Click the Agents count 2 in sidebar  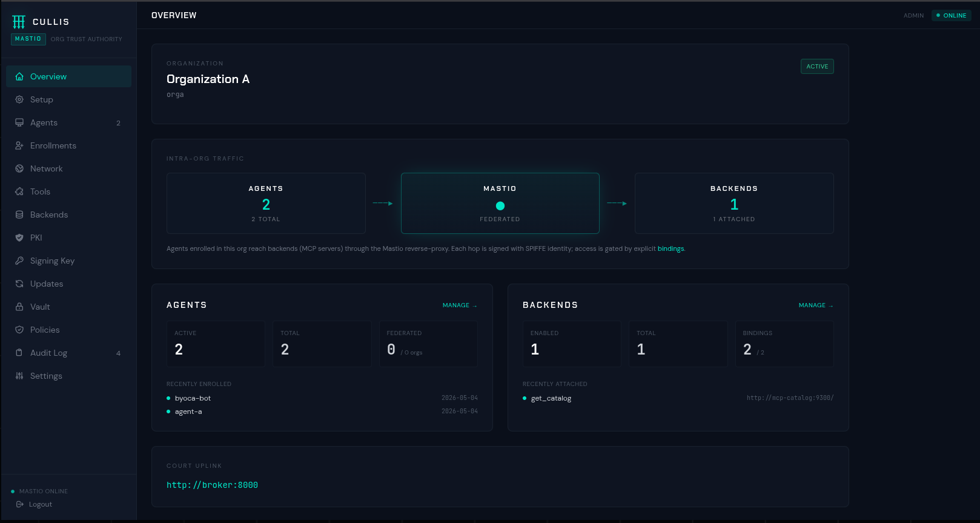(118, 123)
